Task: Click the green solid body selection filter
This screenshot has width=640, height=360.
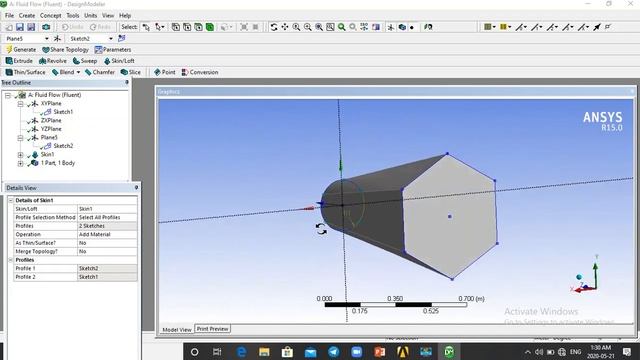Action: (x=210, y=27)
